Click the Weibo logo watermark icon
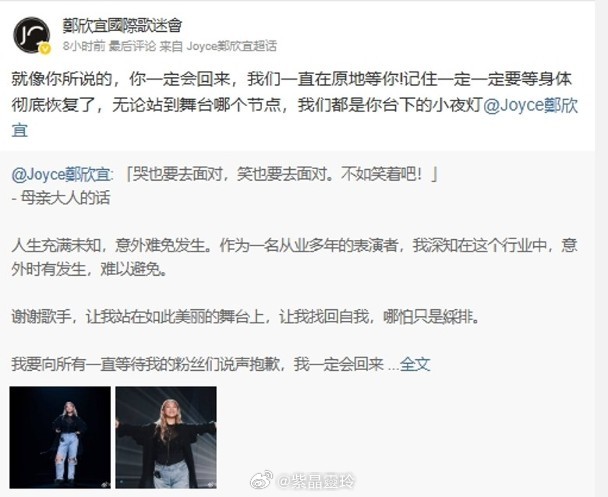This screenshot has height=497, width=608. point(262,481)
